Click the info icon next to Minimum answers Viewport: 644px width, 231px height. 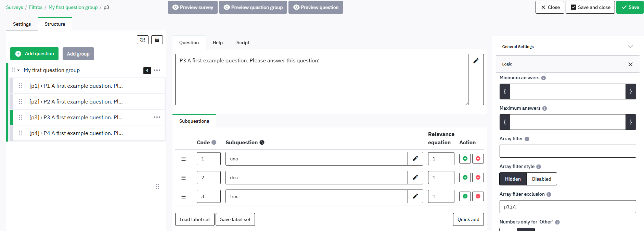click(543, 78)
